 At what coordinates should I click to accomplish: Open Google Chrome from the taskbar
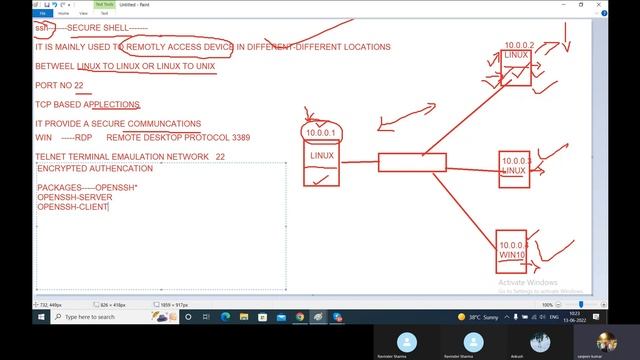300,317
